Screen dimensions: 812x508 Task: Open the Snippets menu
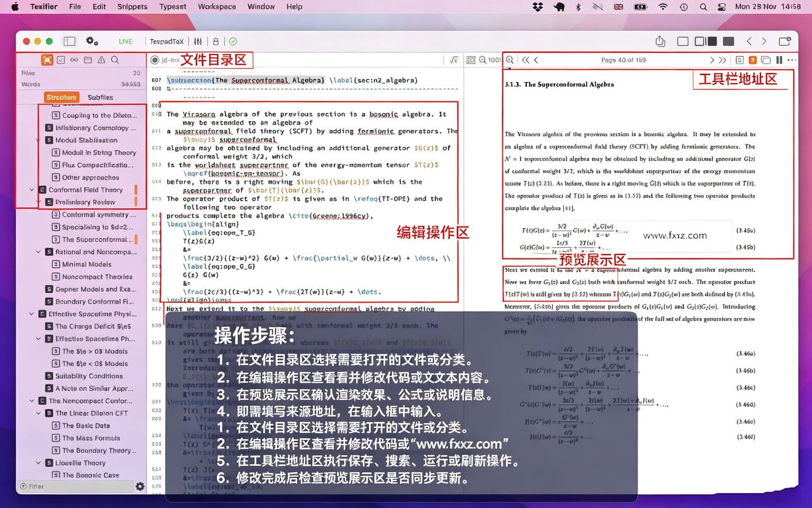(x=133, y=6)
